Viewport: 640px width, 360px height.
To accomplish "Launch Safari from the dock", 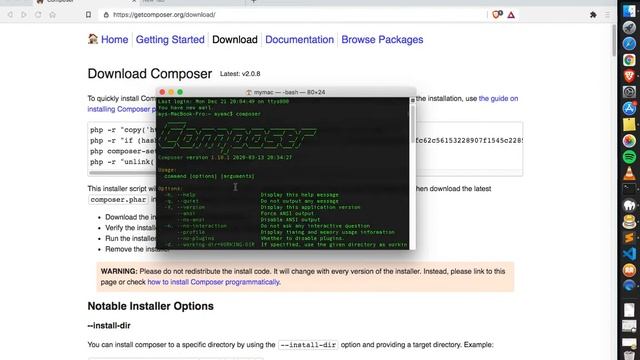I will 629,43.
